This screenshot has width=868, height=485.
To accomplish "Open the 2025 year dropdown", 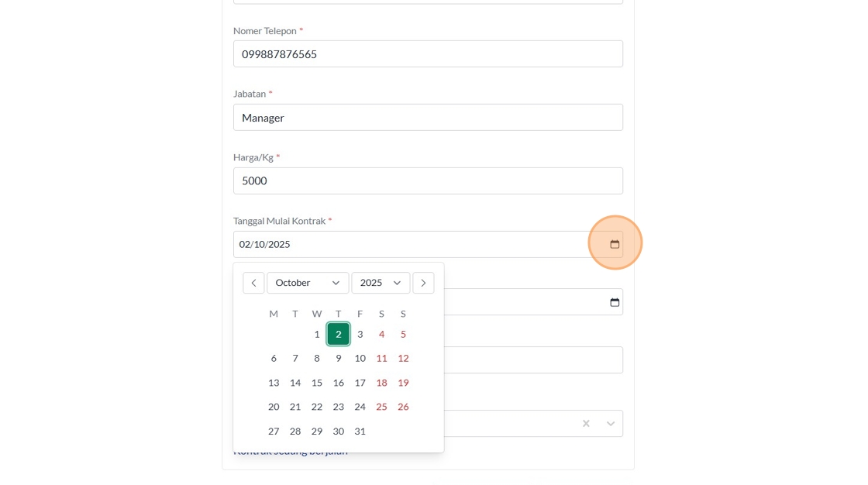I will pyautogui.click(x=381, y=283).
